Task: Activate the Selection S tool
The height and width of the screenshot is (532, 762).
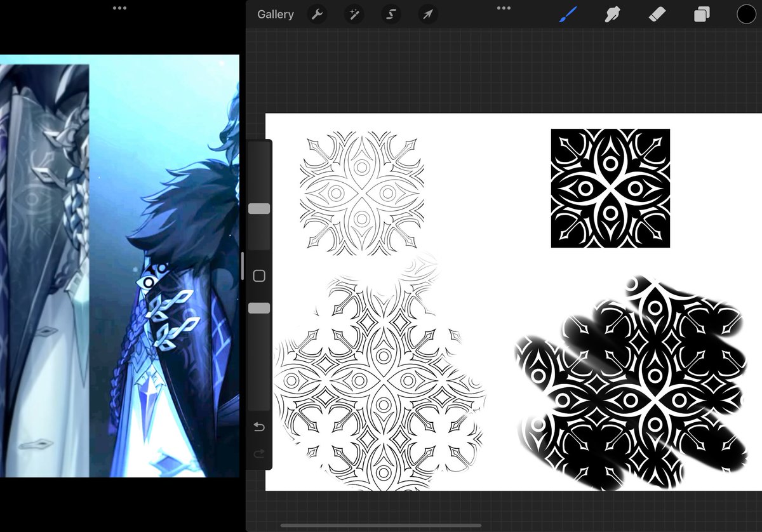Action: click(391, 14)
